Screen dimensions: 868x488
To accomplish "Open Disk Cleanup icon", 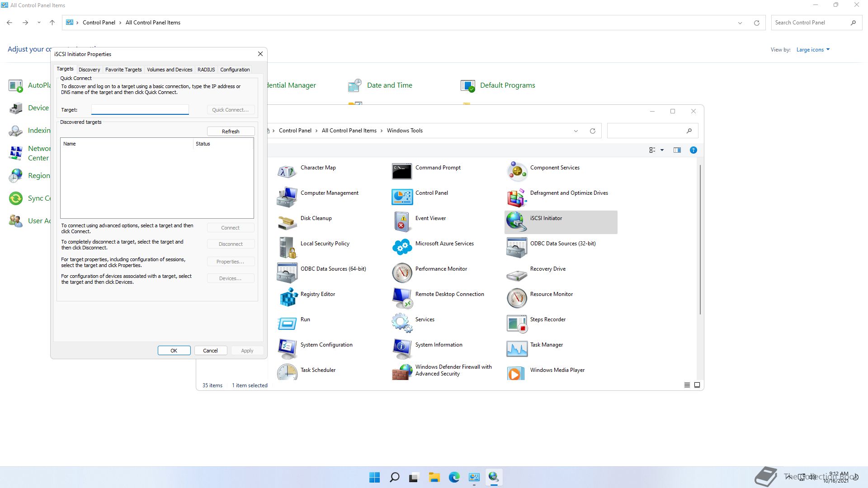I will click(x=287, y=222).
